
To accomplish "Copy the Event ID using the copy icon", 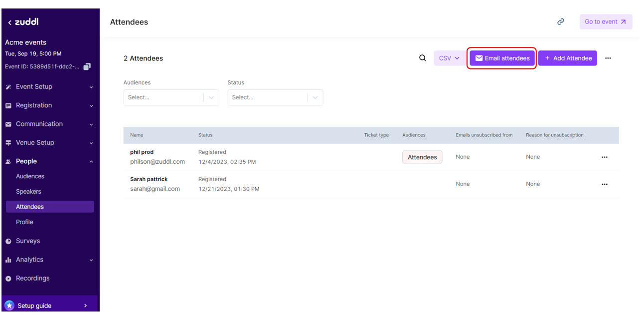I will (x=88, y=66).
